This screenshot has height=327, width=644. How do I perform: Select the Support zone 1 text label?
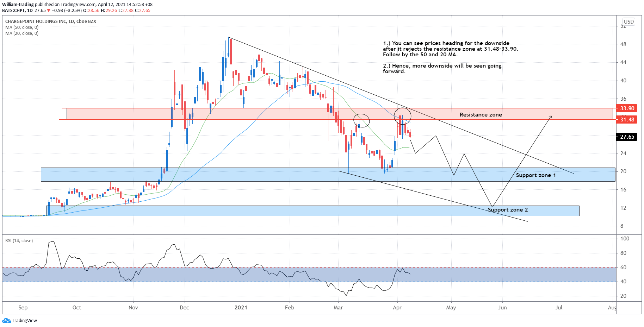click(536, 175)
